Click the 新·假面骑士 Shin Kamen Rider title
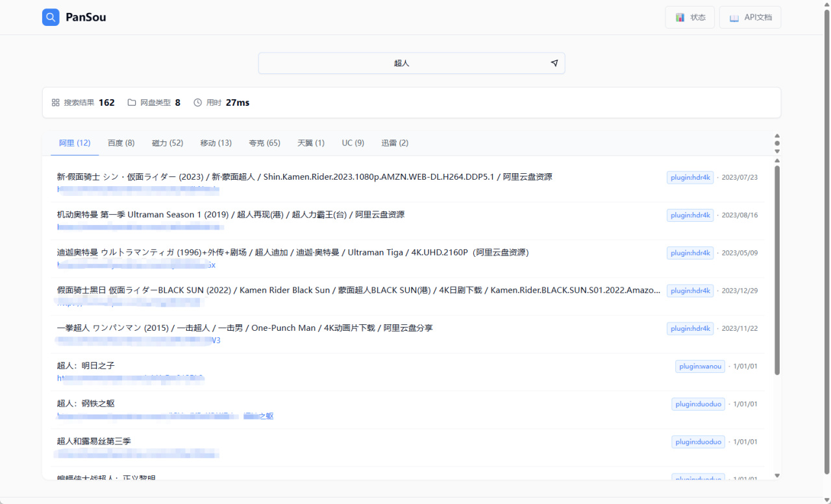Viewport: 831px width, 504px height. tap(304, 176)
